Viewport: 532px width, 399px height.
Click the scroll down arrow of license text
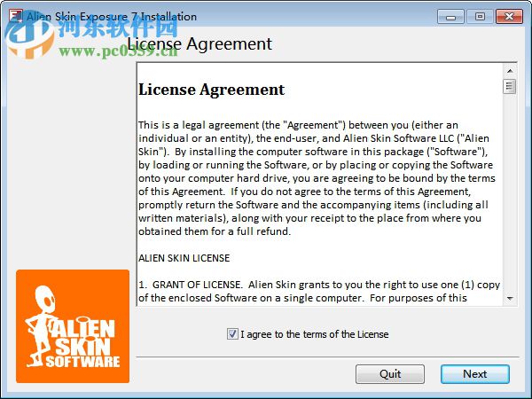(x=510, y=298)
